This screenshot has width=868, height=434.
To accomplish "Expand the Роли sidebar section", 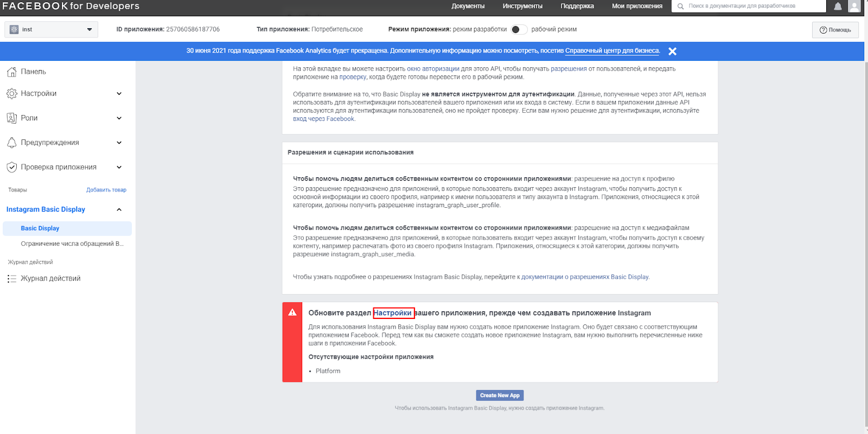I will click(x=119, y=118).
